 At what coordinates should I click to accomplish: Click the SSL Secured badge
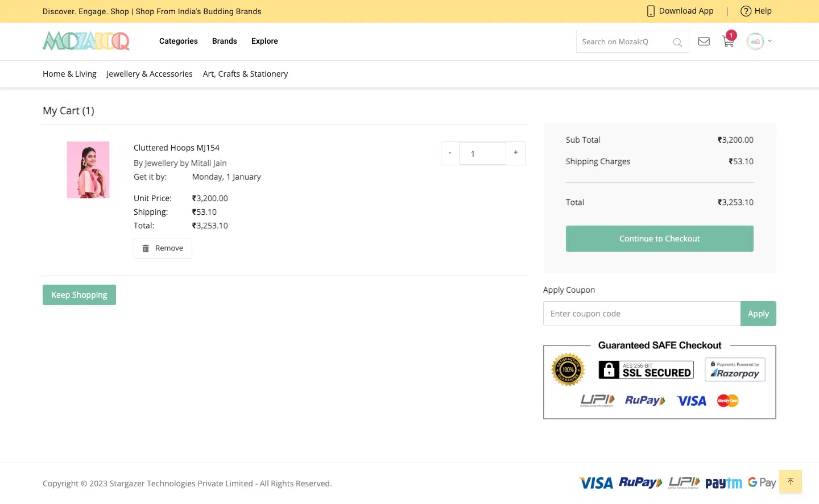point(646,370)
